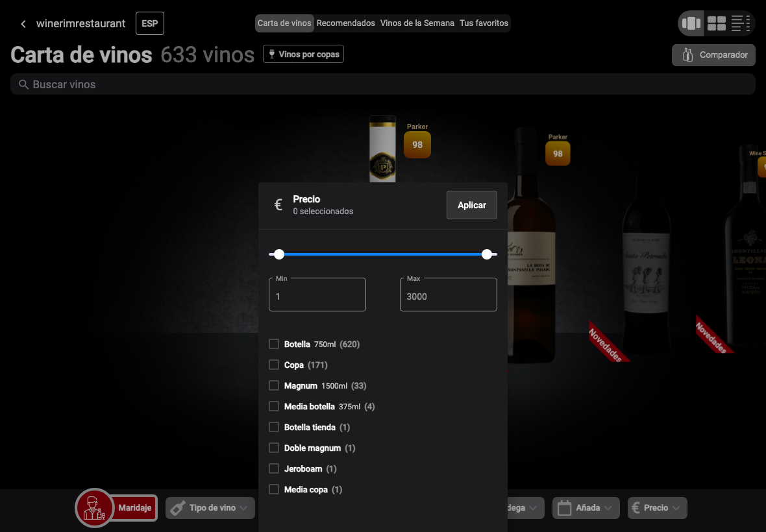
Task: Open the Maridaje sommelier icon
Action: (93, 507)
